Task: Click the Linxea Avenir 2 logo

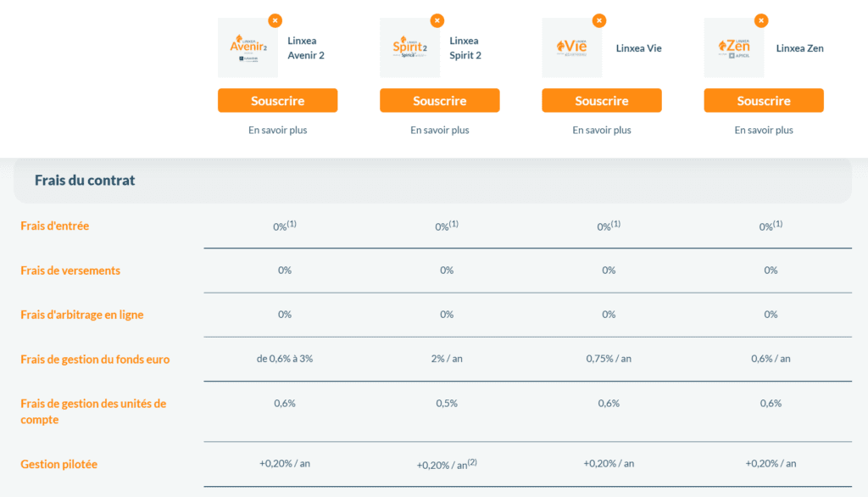Action: coord(248,48)
